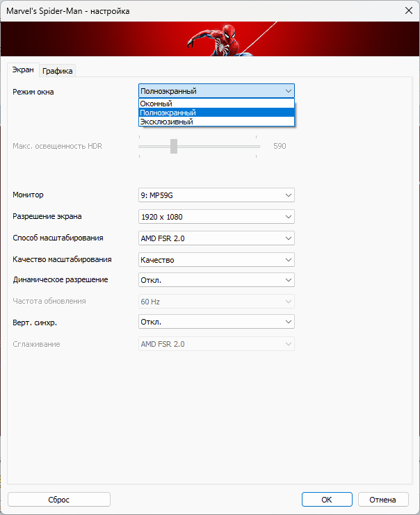Screen dimensions: 420x515
Task: Click the Динамическое разрешение label
Action: point(60,279)
